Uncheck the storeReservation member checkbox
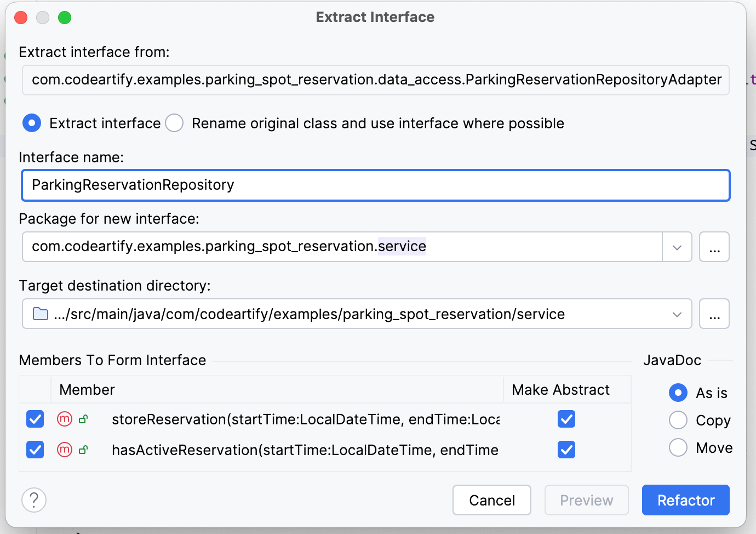Image resolution: width=756 pixels, height=534 pixels. point(35,419)
